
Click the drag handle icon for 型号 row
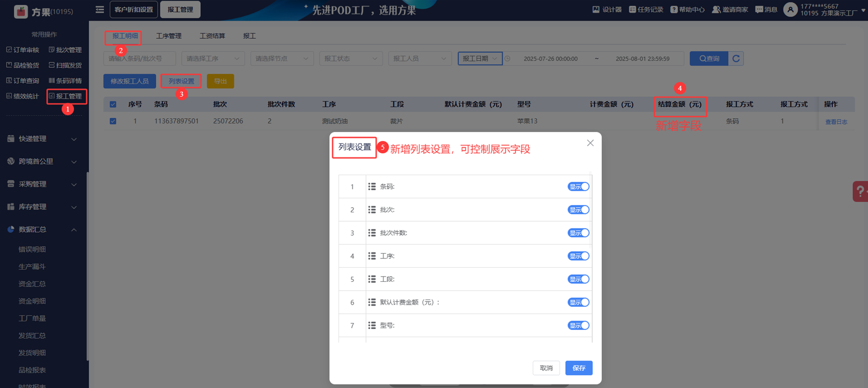pyautogui.click(x=372, y=325)
